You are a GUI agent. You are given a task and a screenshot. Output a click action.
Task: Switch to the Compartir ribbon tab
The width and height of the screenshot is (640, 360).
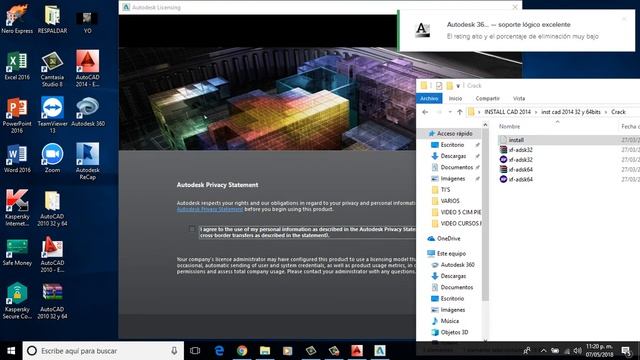pyautogui.click(x=487, y=98)
